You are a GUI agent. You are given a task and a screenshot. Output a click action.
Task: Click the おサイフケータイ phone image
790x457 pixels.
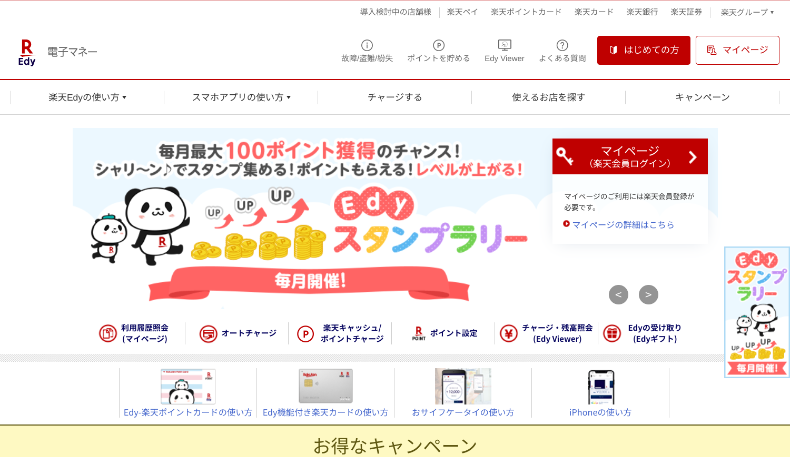(463, 386)
